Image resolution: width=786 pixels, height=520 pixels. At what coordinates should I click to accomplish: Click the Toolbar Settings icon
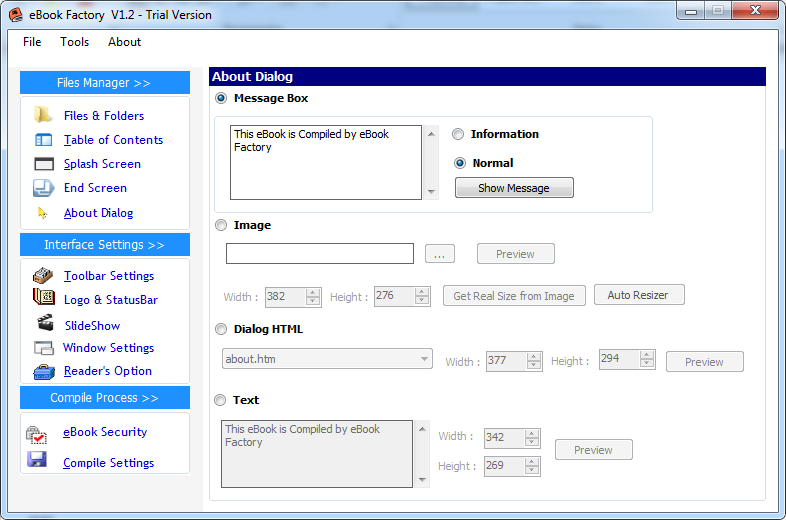click(x=43, y=275)
